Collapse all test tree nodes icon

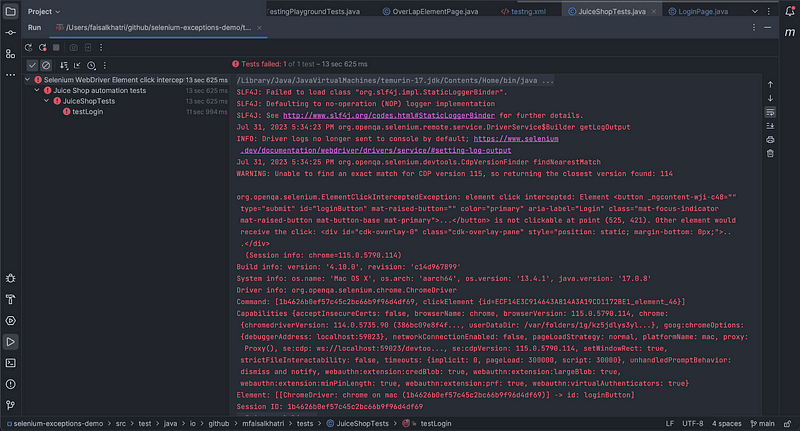click(x=77, y=65)
